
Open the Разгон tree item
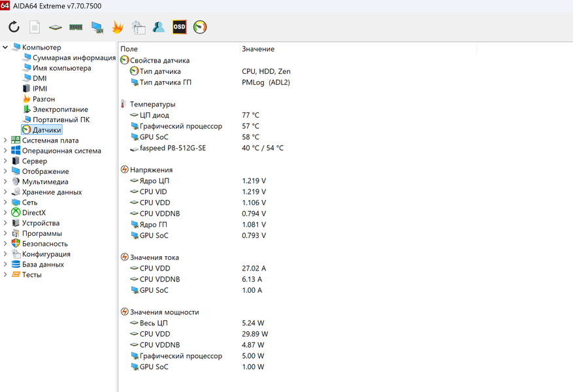point(44,99)
